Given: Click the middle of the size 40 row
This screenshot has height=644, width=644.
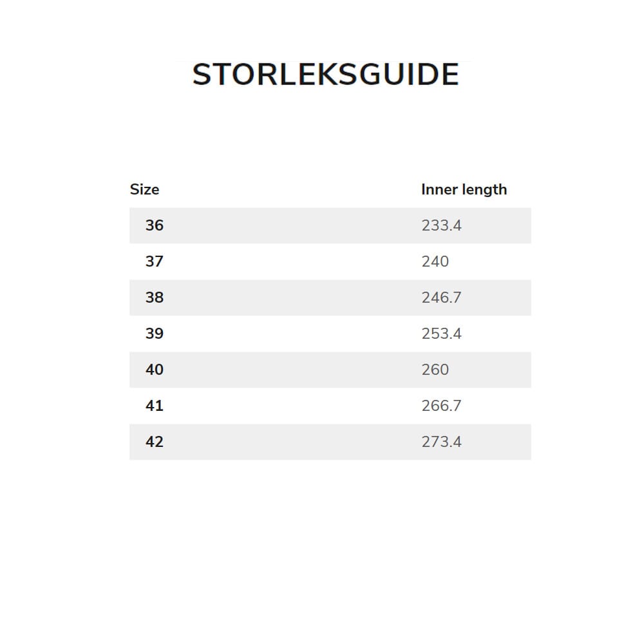Looking at the screenshot, I should point(330,370).
